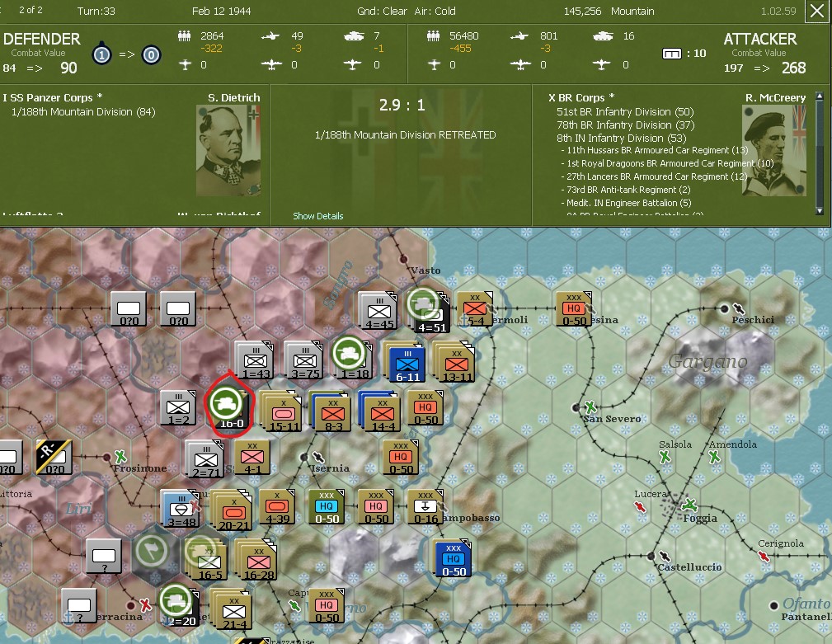832x644 pixels.
Task: Click the defender fort level 1 badge
Action: pos(101,54)
